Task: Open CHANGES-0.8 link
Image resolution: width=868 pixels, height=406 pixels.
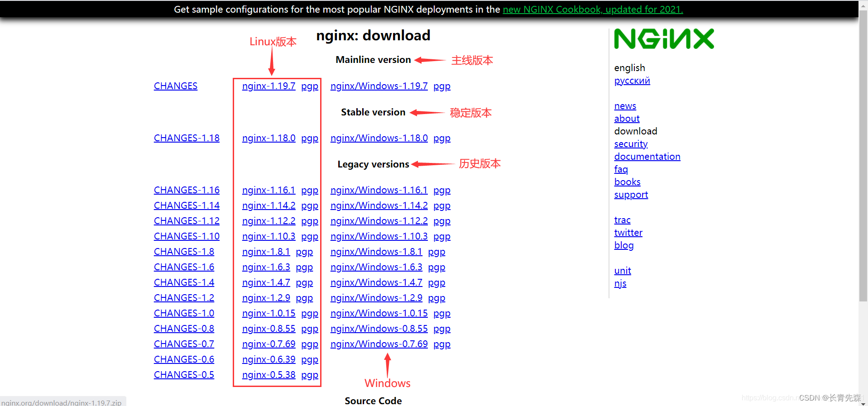Action: click(x=184, y=329)
